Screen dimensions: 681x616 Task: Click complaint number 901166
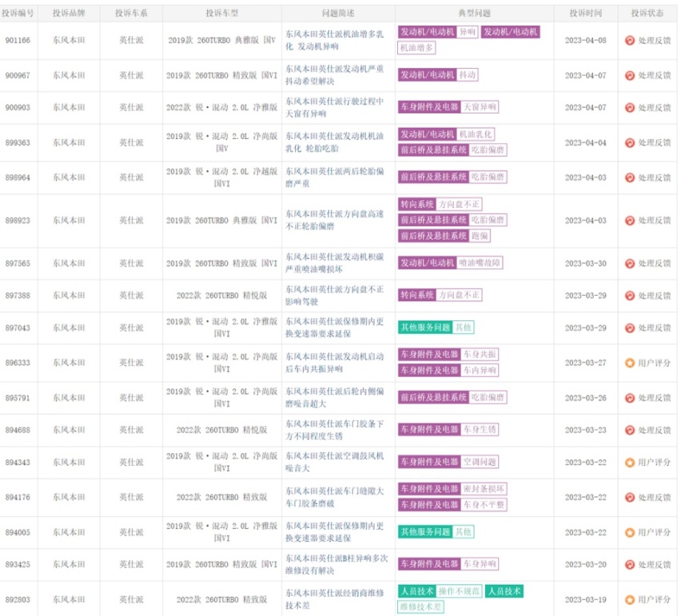18,41
